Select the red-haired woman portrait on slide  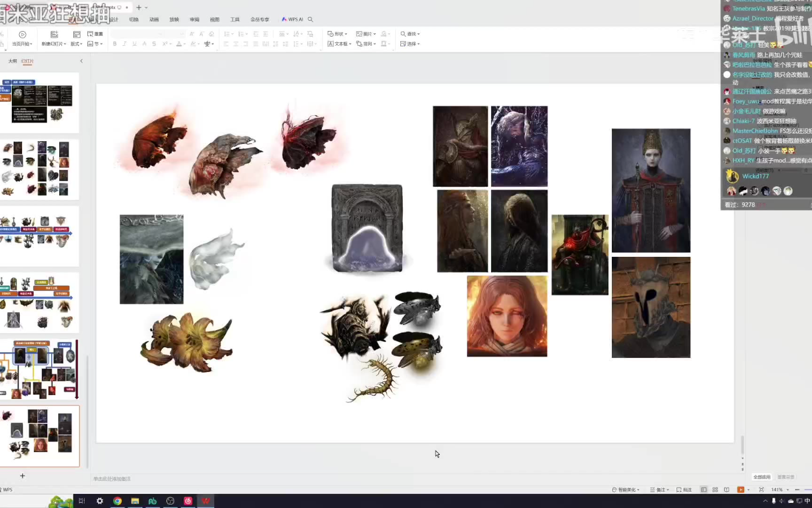tap(507, 316)
